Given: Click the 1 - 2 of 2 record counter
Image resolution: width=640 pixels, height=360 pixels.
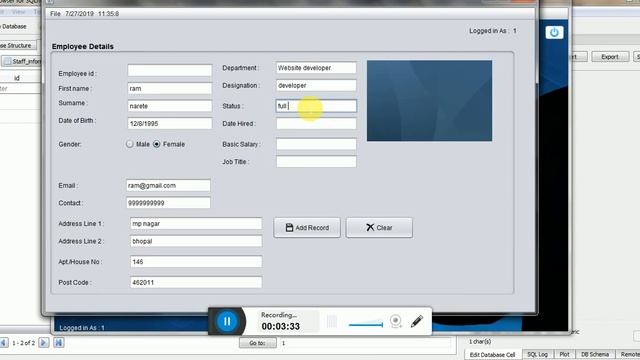Looking at the screenshot, I should point(24,343).
